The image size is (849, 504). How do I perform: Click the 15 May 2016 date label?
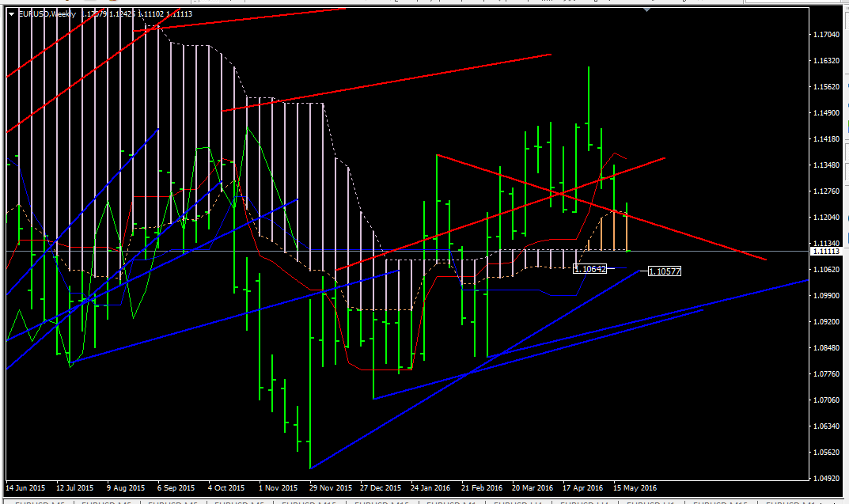[x=635, y=487]
